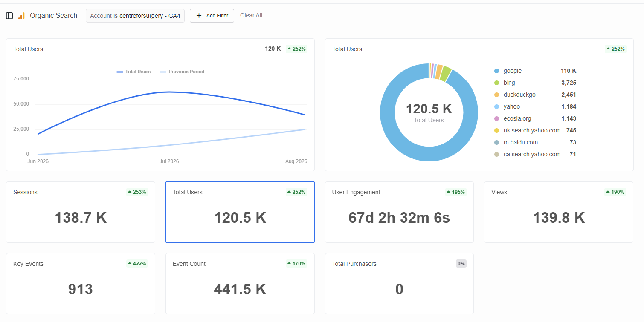Click the 252% badge on the line chart
The image size is (644, 322).
pyautogui.click(x=296, y=49)
